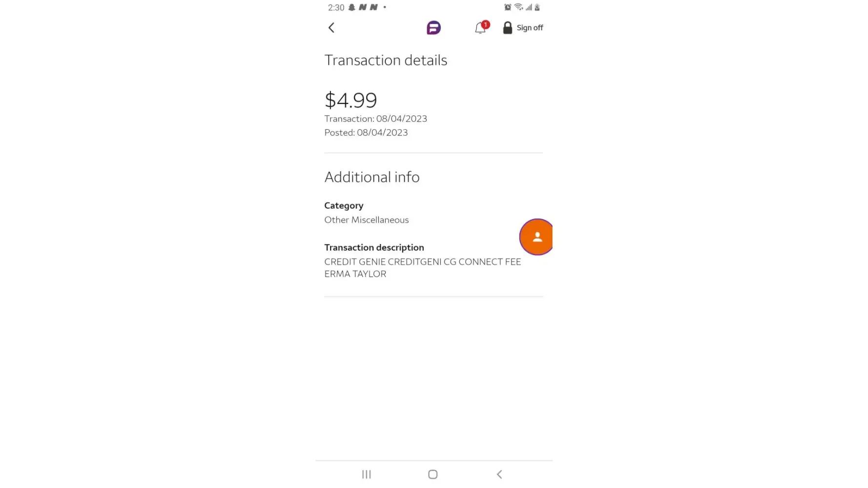Tap the Other Miscellaneous category value
This screenshot has width=868, height=488.
(x=366, y=220)
